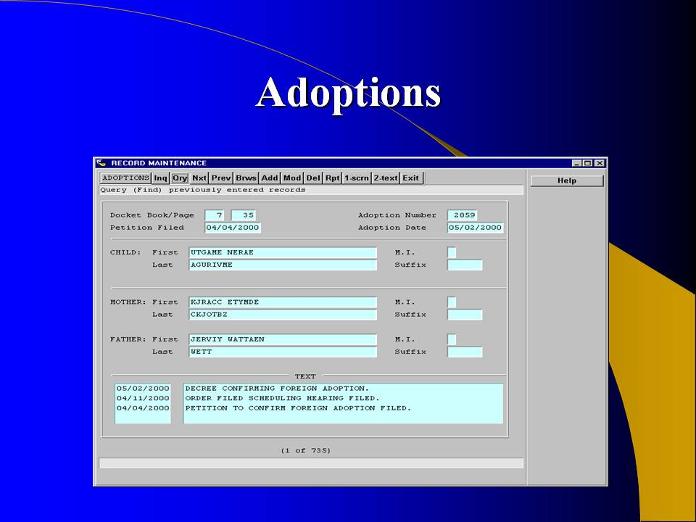Click the child's first name field
The image size is (696, 522).
(282, 253)
